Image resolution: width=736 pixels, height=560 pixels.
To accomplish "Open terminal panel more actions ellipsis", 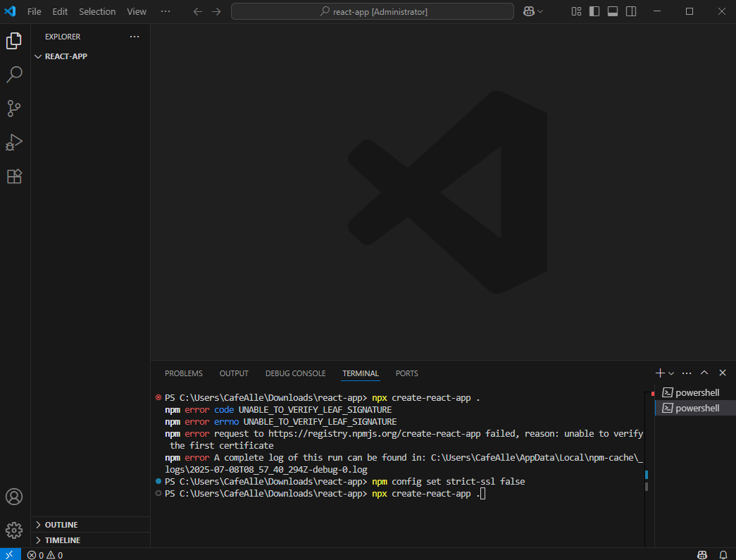I will pyautogui.click(x=687, y=373).
